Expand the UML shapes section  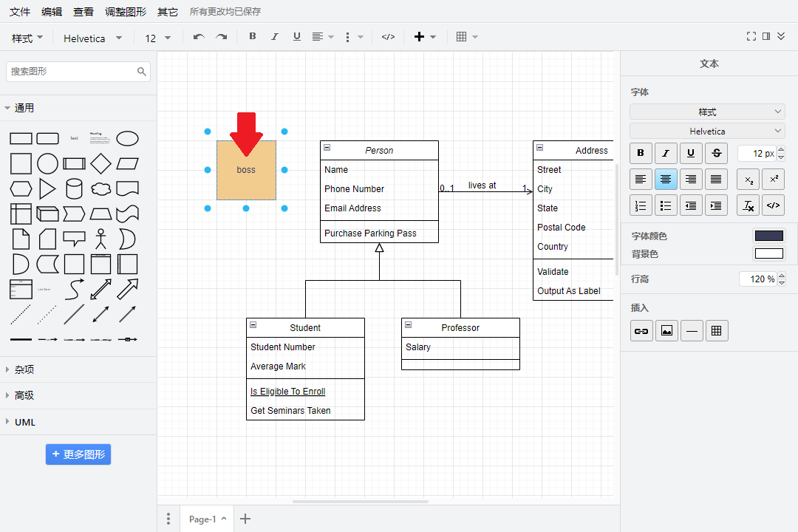(x=25, y=422)
